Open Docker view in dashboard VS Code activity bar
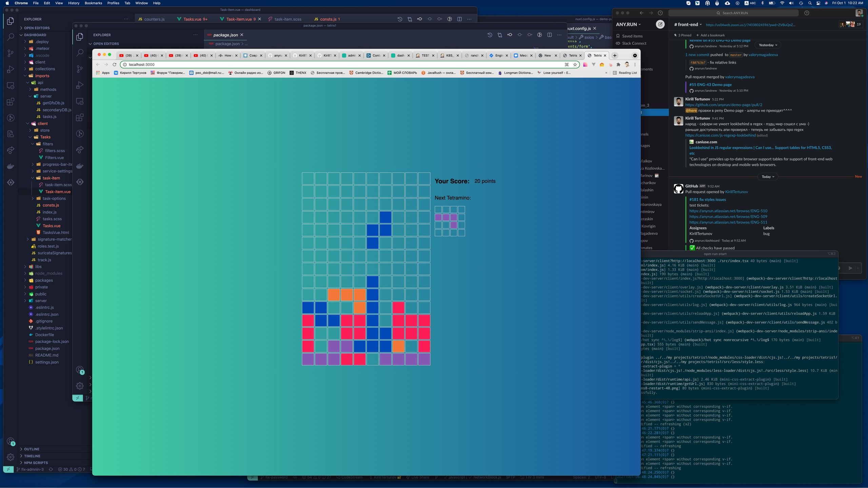Viewport: 868px width, 488px height. pyautogui.click(x=11, y=166)
